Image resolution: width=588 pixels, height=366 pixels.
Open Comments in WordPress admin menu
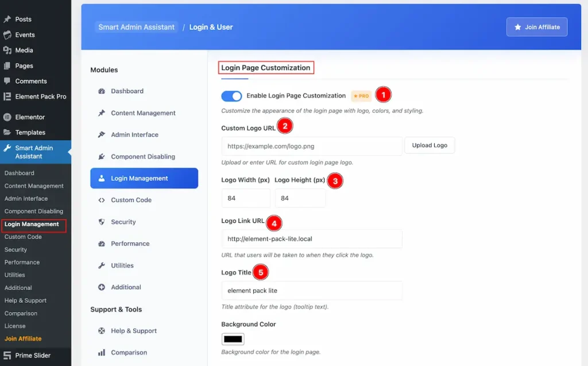tap(31, 81)
